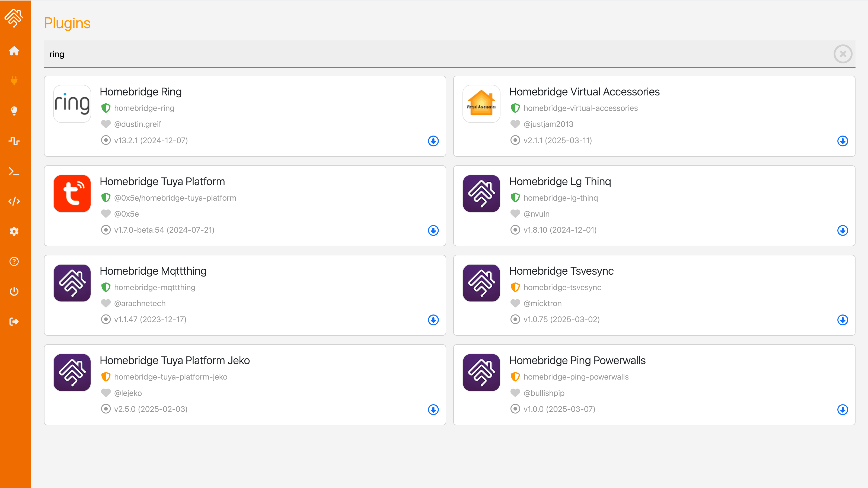Click the Lg Thinq plugin thumbnail
This screenshot has height=488, width=868.
[481, 193]
